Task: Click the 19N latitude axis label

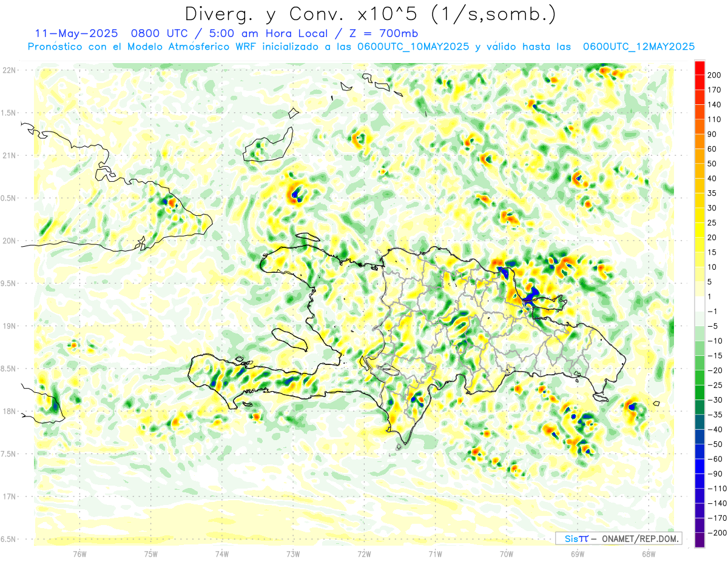Action: pos(9,326)
